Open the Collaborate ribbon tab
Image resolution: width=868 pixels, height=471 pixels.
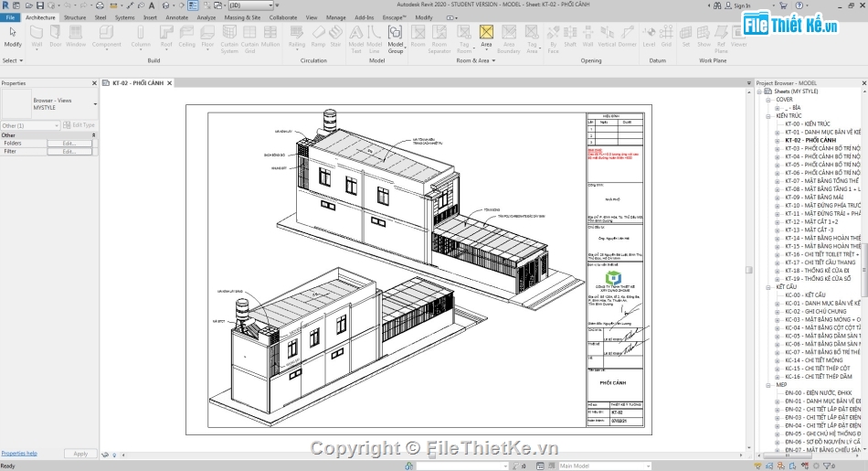[x=283, y=17]
